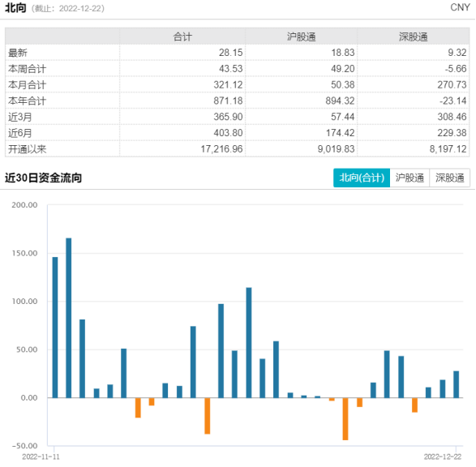This screenshot has width=476, height=467.
Task: Click the value 308.46 in the table
Action: [x=452, y=117]
